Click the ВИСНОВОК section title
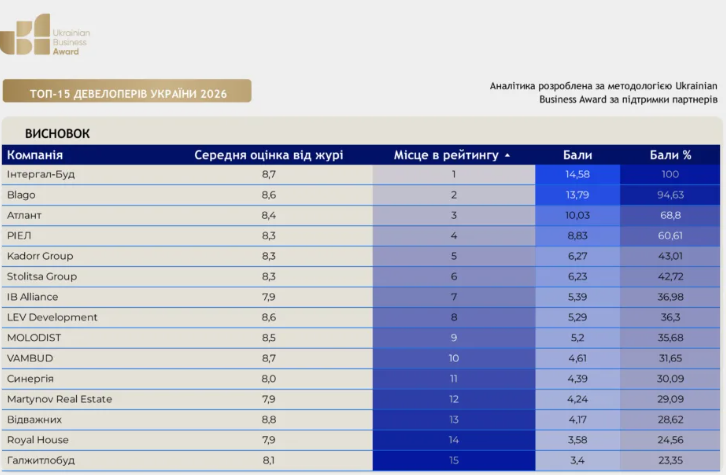Image resolution: width=726 pixels, height=475 pixels. click(x=57, y=134)
